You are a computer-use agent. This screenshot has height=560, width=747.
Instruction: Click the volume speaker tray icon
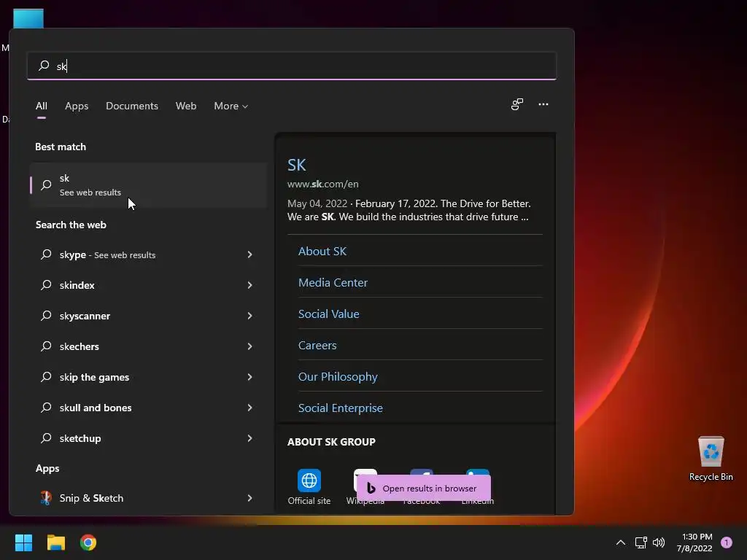point(659,542)
